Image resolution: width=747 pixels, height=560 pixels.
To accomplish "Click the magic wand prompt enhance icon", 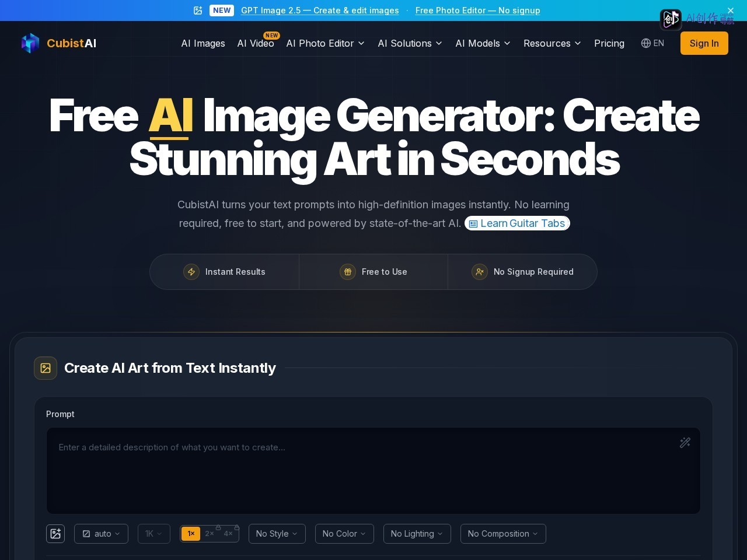I will click(x=685, y=443).
